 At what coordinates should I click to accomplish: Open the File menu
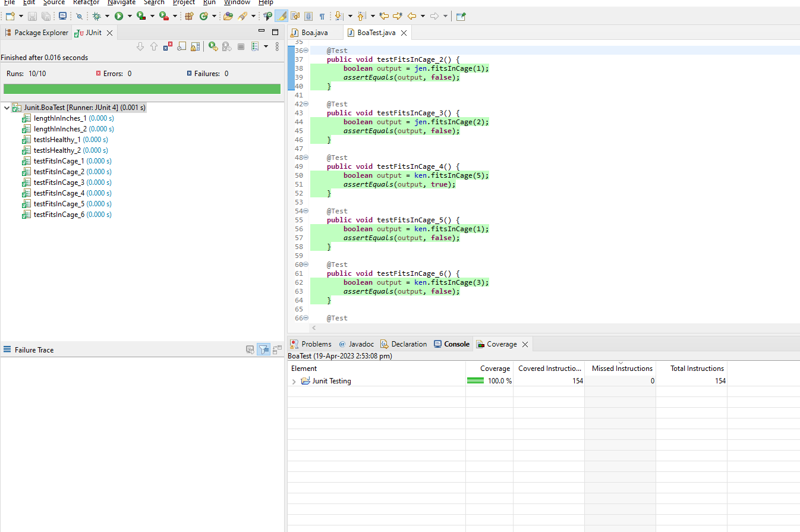[x=10, y=2]
